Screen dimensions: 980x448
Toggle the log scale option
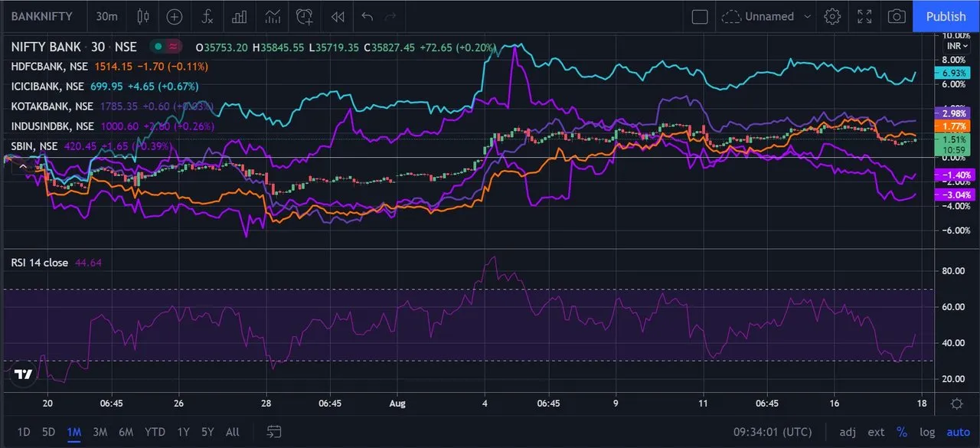tap(927, 432)
